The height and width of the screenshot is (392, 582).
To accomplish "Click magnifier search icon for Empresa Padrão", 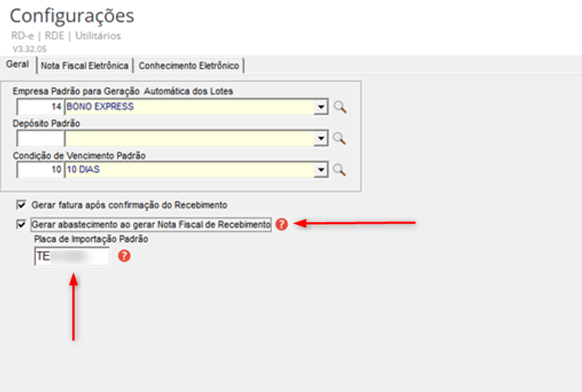I will point(340,107).
